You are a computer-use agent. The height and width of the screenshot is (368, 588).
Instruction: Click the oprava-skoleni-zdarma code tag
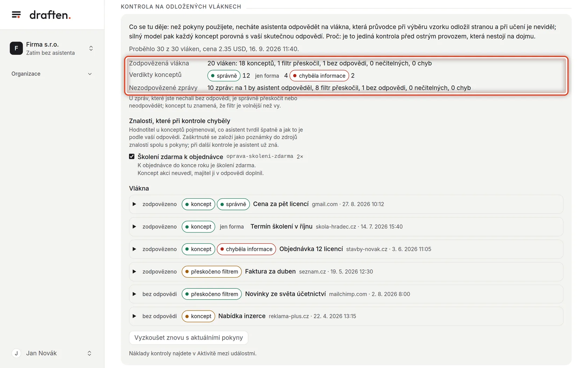click(260, 156)
